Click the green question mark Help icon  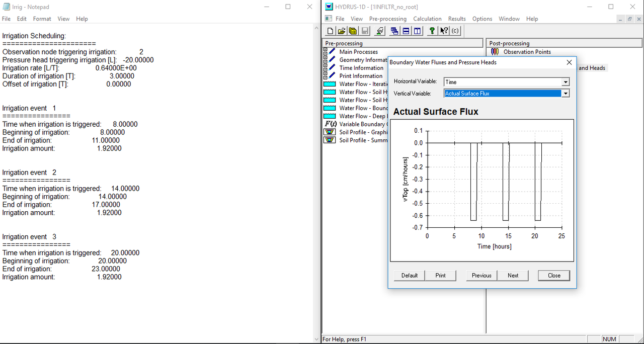tap(432, 31)
